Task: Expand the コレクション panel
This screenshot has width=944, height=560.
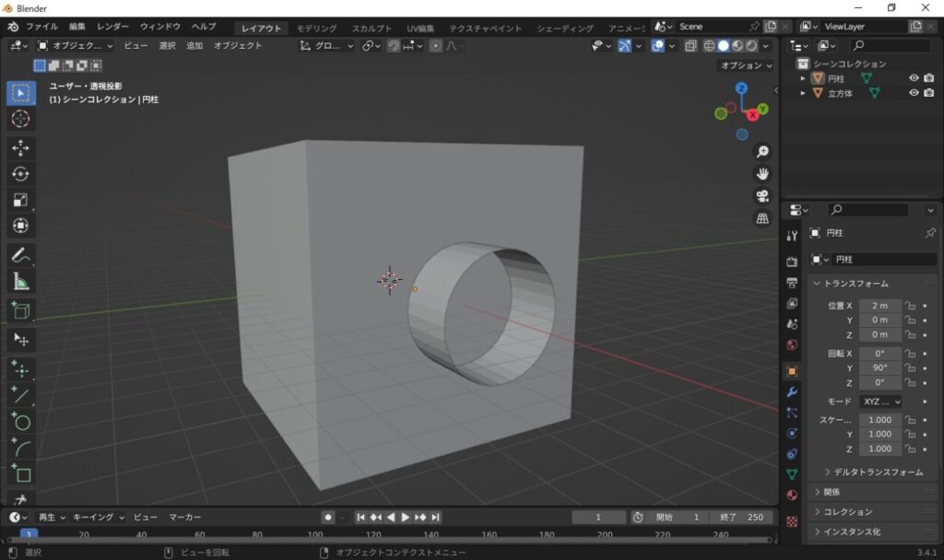Action: 847,512
